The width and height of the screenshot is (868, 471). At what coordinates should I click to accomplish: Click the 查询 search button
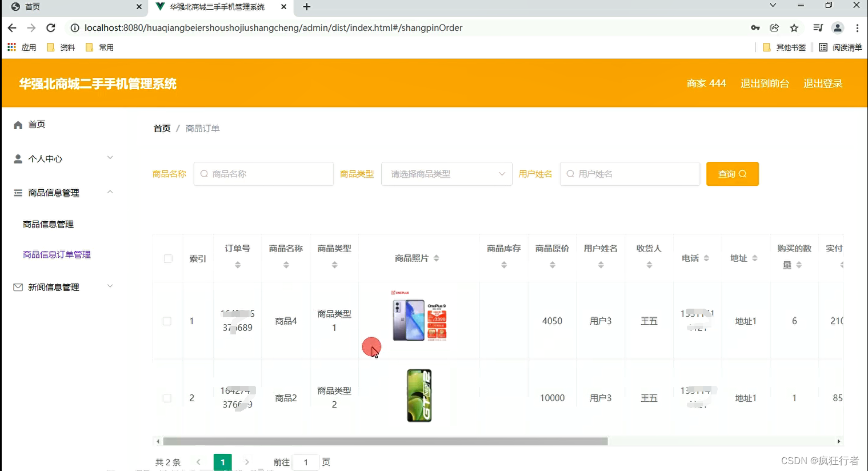tap(733, 174)
